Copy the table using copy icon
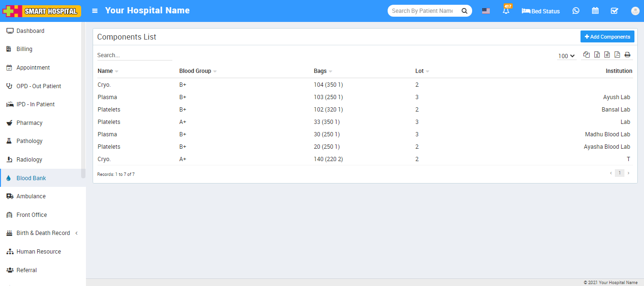The width and height of the screenshot is (644, 286). pos(587,55)
